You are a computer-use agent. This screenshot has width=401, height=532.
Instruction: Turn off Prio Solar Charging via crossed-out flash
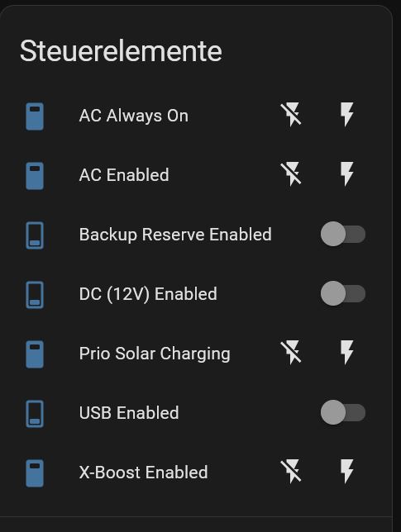point(291,353)
